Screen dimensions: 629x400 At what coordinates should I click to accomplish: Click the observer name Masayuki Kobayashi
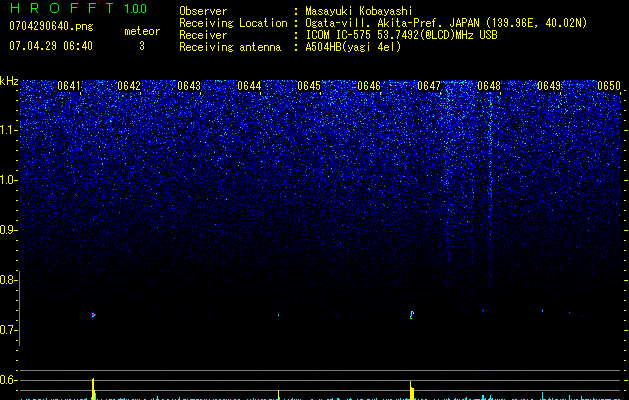point(359,11)
